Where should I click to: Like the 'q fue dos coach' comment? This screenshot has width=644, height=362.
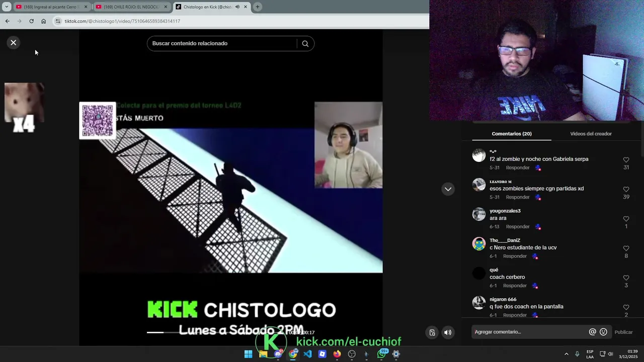point(626,307)
